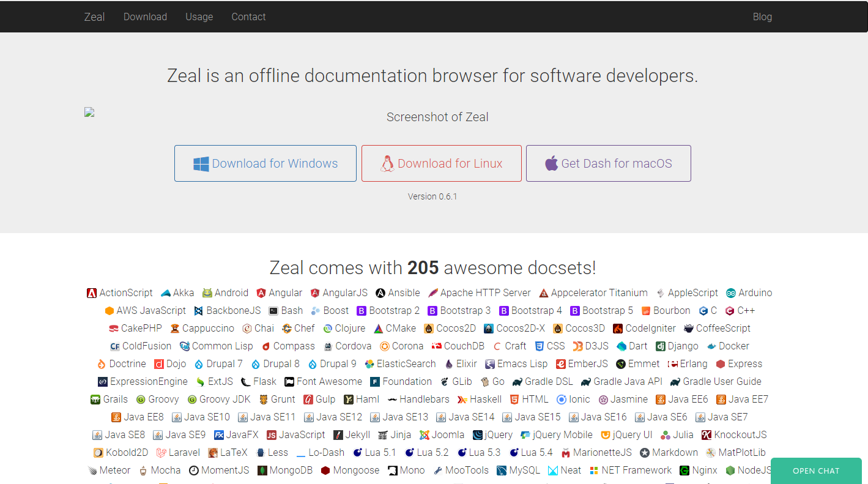Click the Java SE11 icon

[243, 417]
